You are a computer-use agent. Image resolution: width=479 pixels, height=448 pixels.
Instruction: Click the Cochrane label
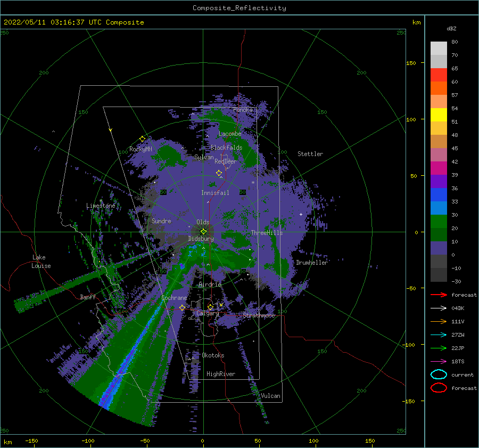point(174,298)
